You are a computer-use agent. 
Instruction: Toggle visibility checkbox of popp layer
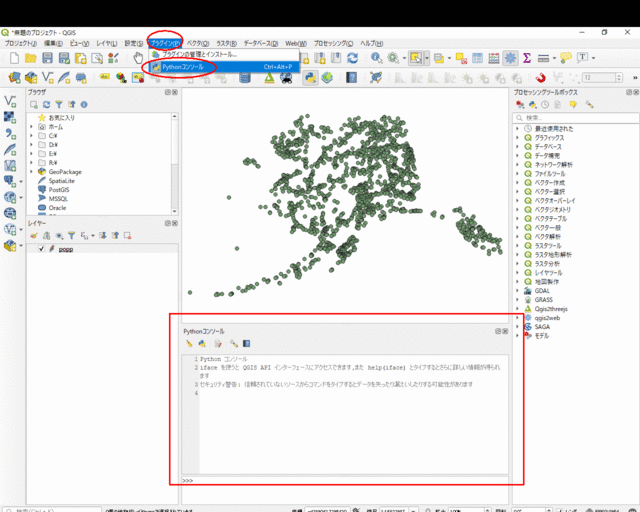(41, 249)
